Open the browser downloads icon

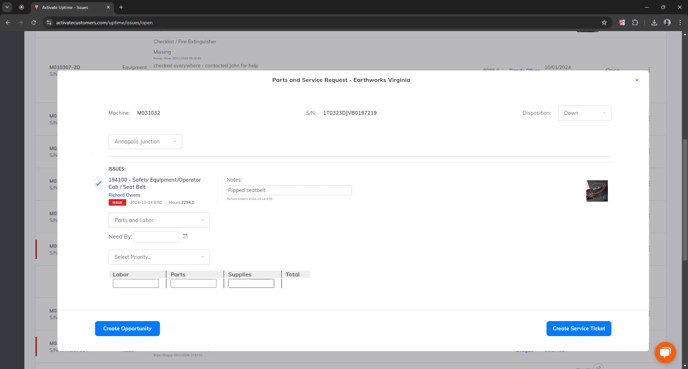(654, 22)
